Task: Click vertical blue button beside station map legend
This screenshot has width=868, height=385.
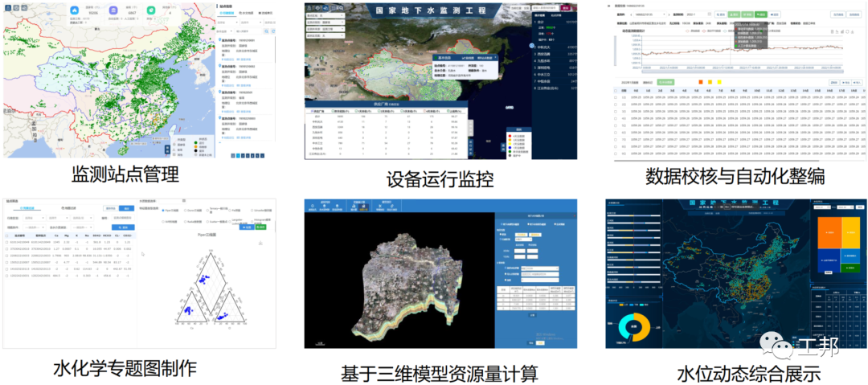Action: [x=168, y=149]
